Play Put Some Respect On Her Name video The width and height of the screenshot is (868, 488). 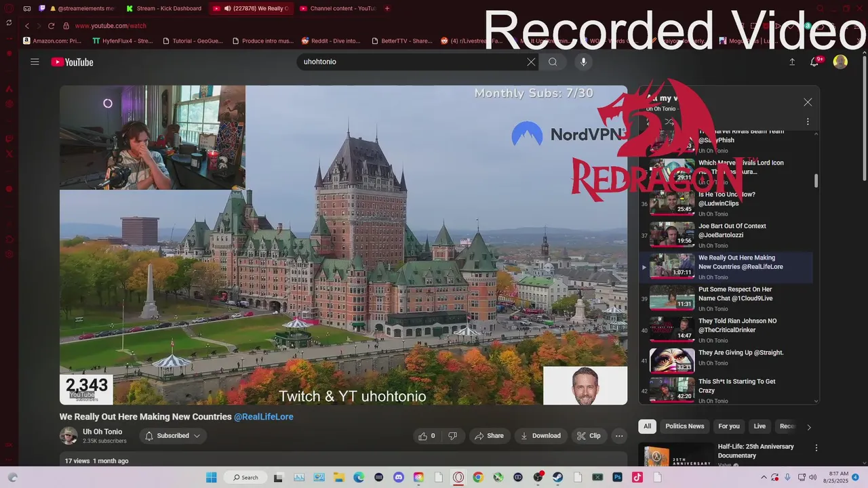726,298
